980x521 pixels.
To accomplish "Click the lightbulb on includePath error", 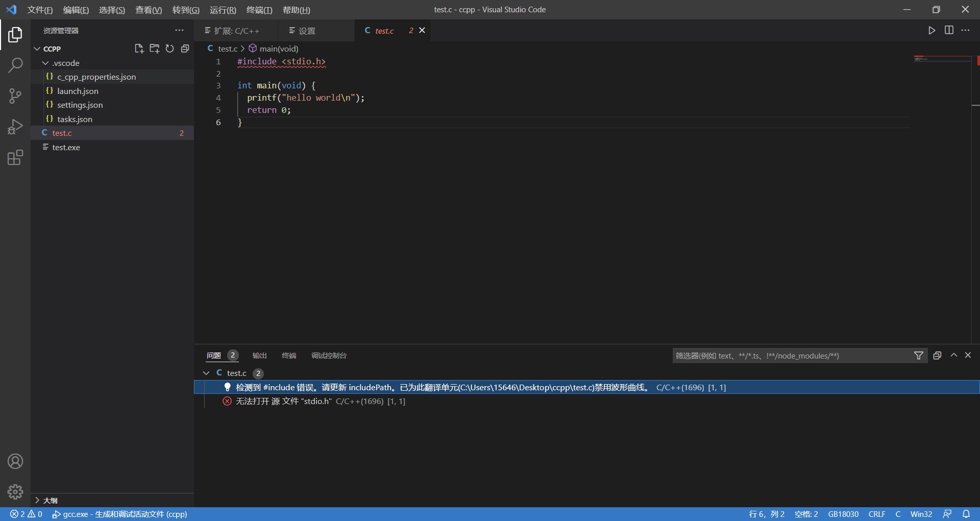I will tap(228, 387).
